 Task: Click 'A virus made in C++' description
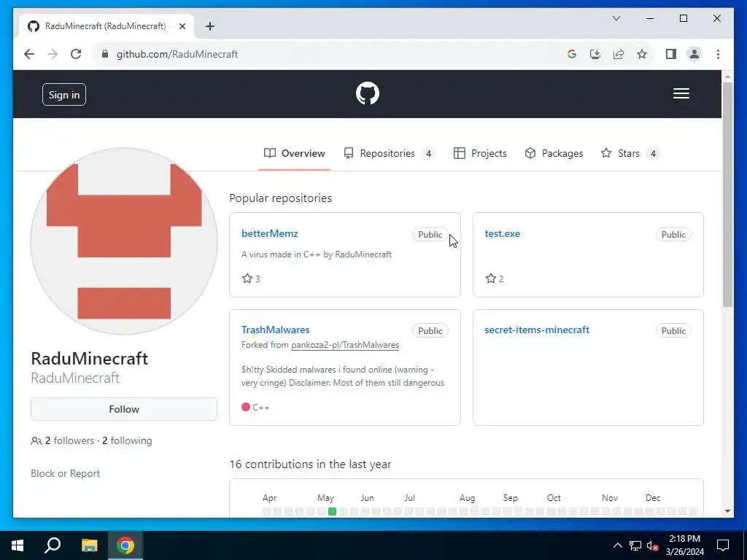(x=317, y=254)
